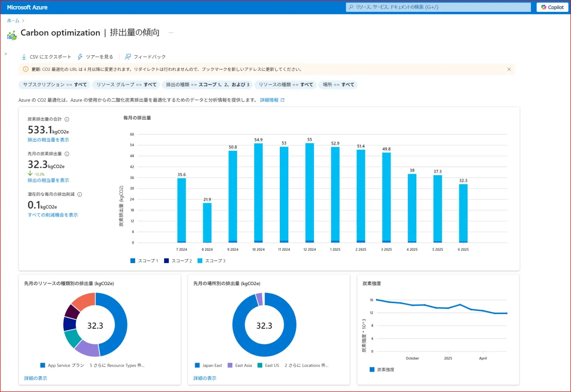Click the App Service プラン blue legend swatch
571x392 pixels.
coord(43,365)
